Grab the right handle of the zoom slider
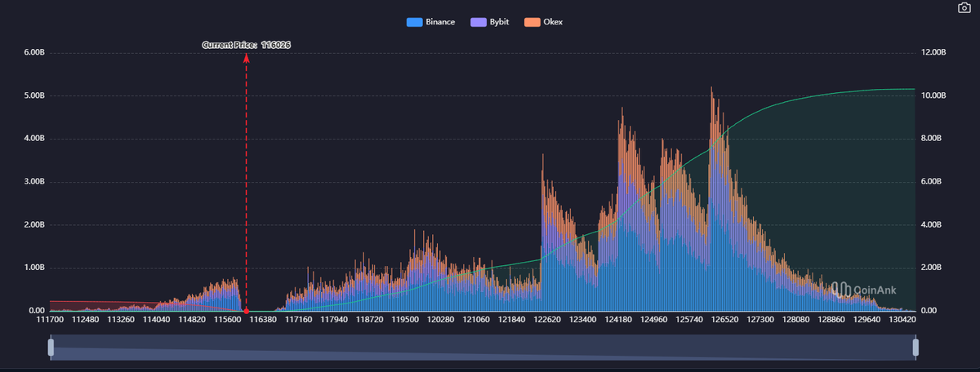 click(x=915, y=348)
